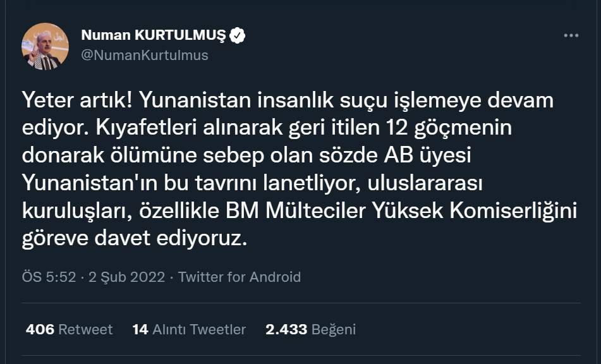Click the blue verified badge icon
Screen dimensions: 601x364
tap(237, 36)
